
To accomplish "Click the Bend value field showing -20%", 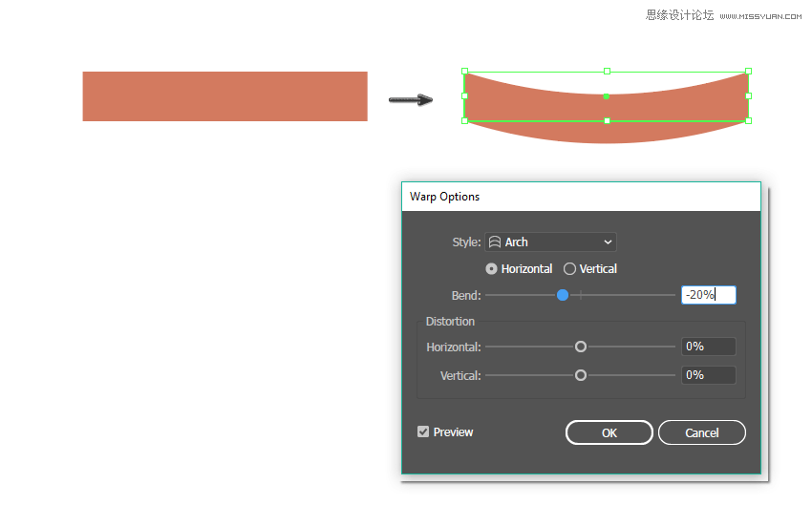I will pos(709,295).
